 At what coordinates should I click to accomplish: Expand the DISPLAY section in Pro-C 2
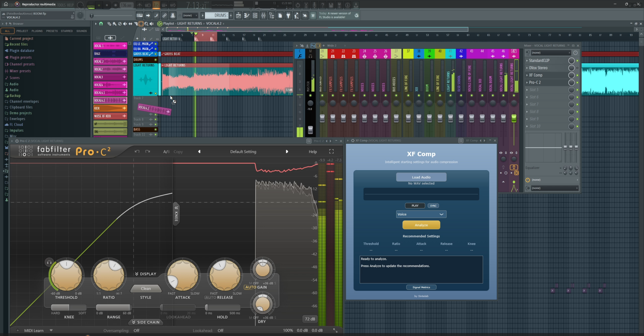(x=146, y=274)
